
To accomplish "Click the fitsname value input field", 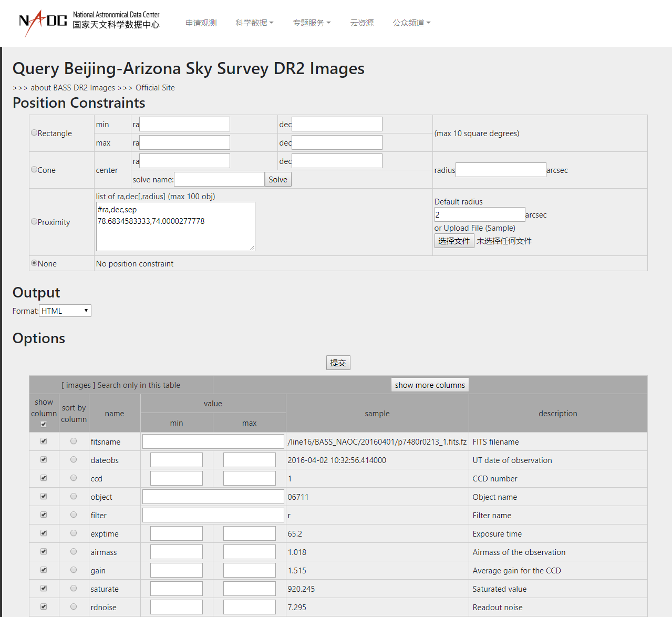I will pyautogui.click(x=213, y=441).
